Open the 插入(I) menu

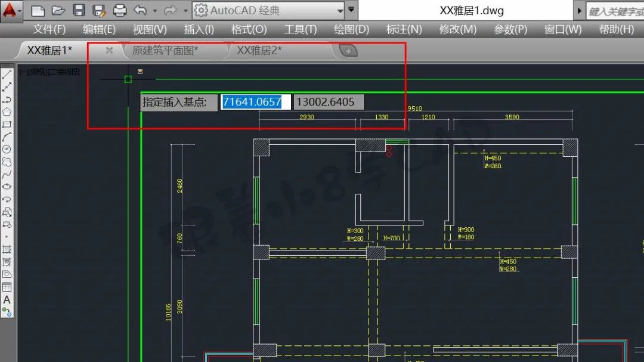(x=199, y=29)
